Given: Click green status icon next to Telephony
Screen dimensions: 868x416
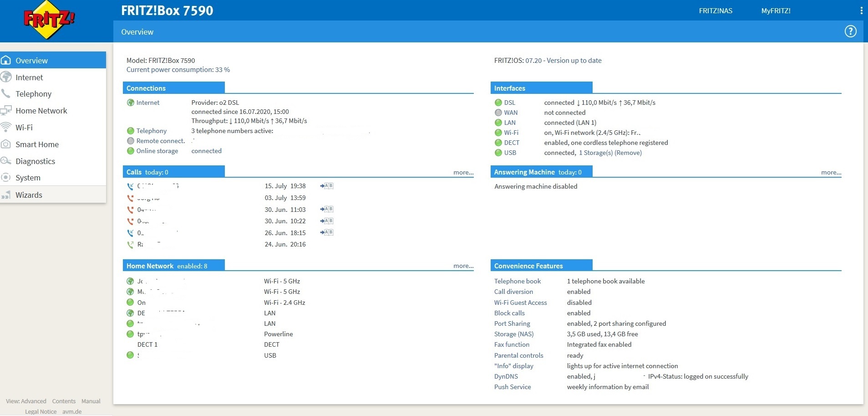Looking at the screenshot, I should tap(131, 131).
